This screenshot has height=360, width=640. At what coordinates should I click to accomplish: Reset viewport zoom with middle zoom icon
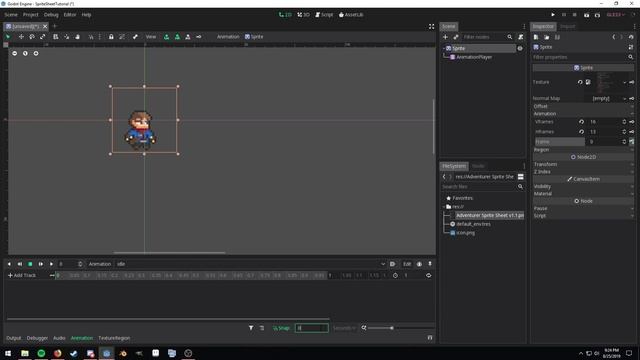(25, 53)
